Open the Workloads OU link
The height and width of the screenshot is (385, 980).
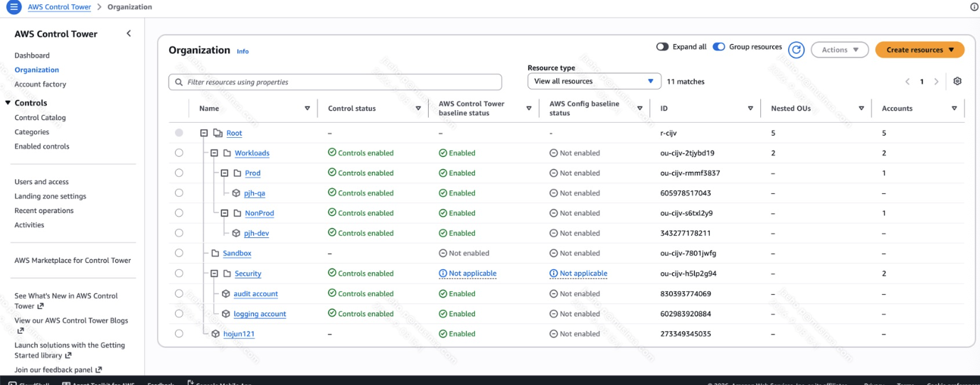(x=252, y=153)
